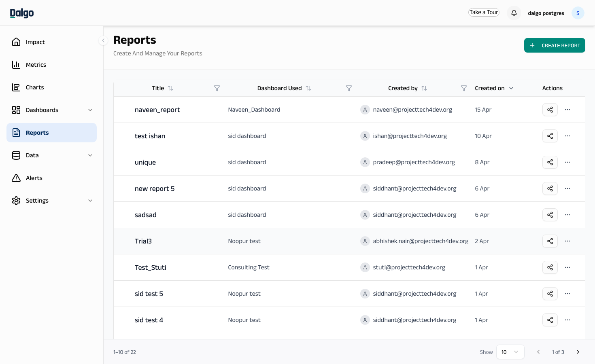Open the notifications bell
595x364 pixels.
(514, 13)
